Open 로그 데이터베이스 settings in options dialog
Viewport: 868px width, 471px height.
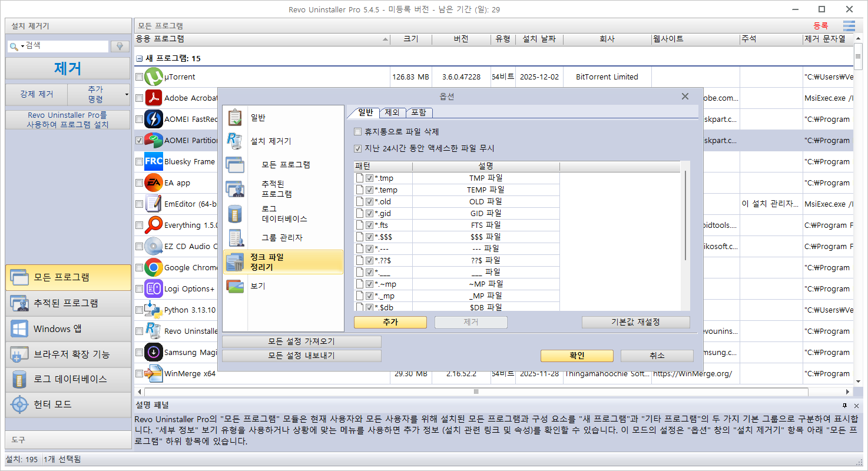[284, 214]
